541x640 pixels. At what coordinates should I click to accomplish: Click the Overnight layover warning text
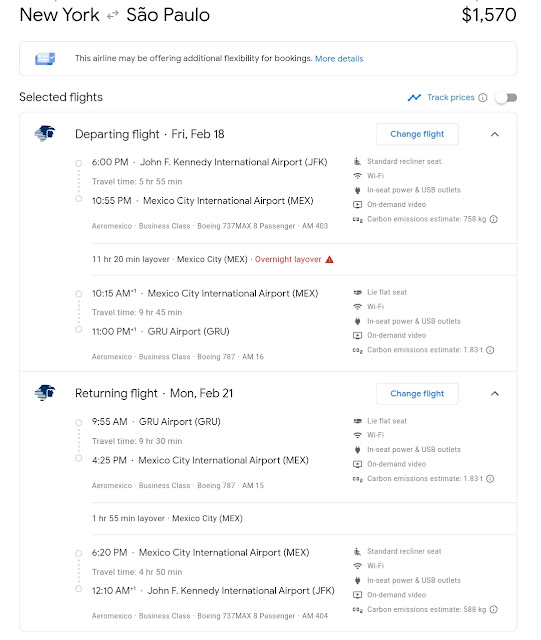tap(288, 260)
